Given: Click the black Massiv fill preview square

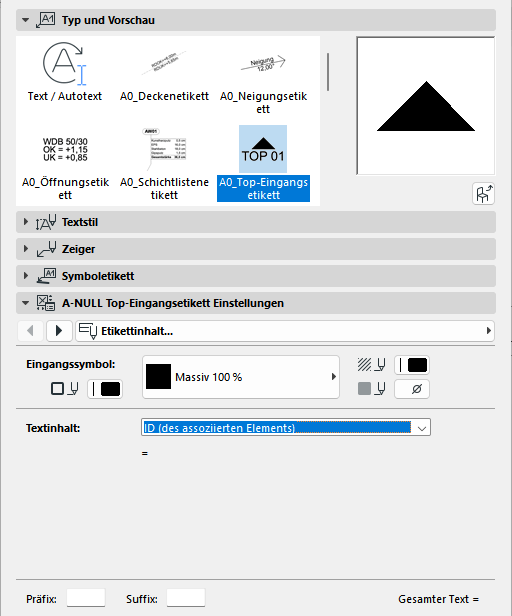Looking at the screenshot, I should [x=158, y=377].
